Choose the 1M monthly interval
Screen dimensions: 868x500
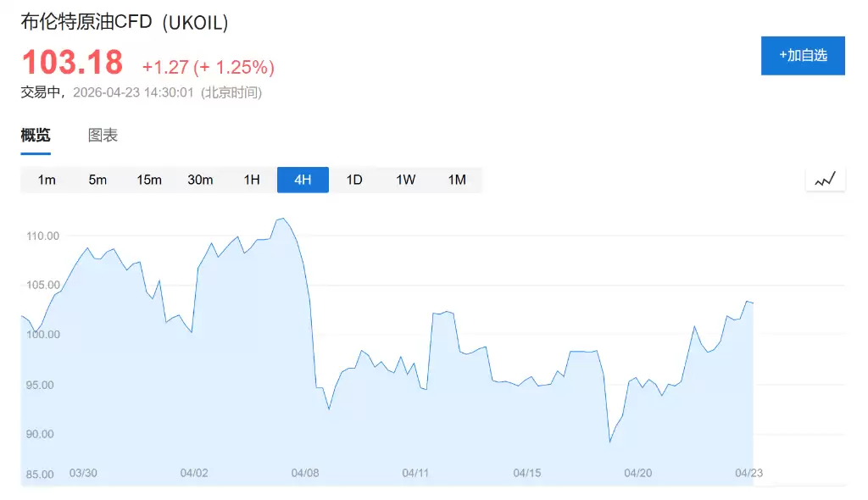(457, 180)
